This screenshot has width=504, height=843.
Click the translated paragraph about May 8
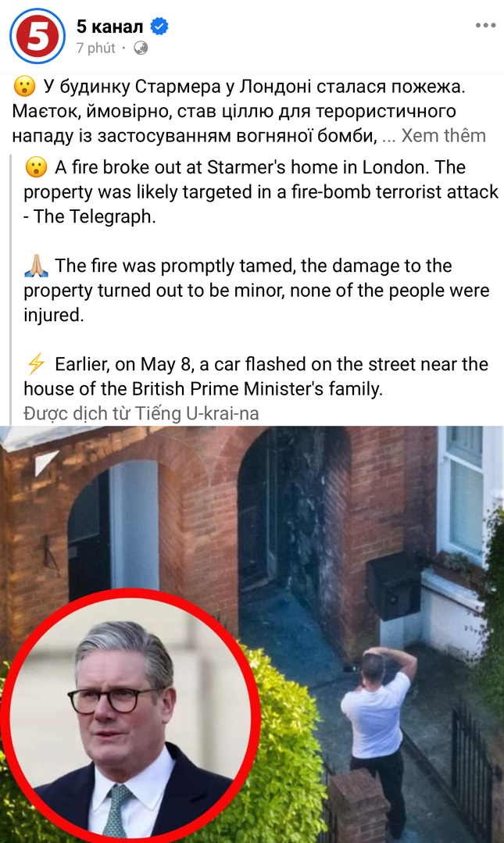(256, 377)
